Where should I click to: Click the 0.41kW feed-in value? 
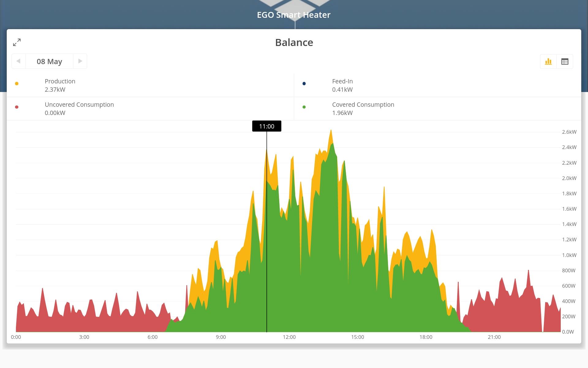[342, 90]
